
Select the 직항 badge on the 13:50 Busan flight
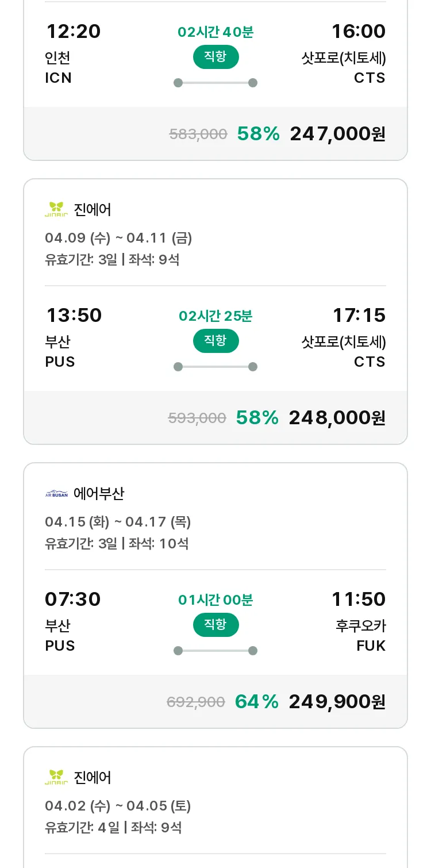215,341
